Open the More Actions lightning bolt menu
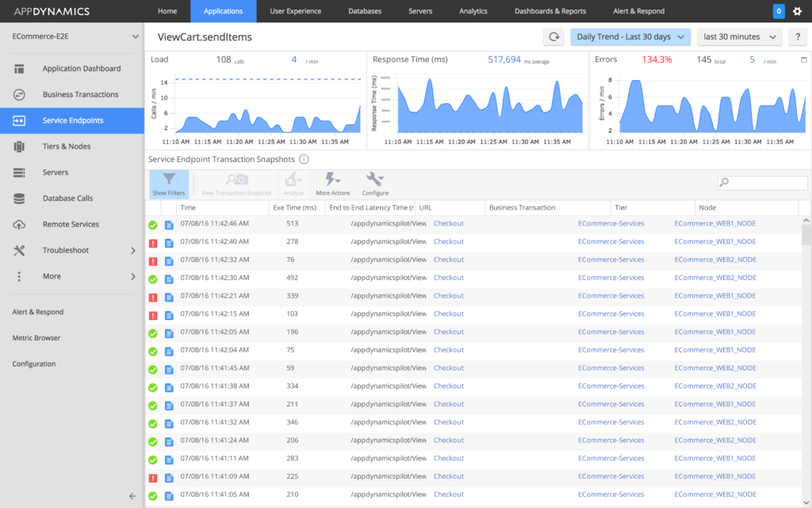812x508 pixels. coord(332,183)
